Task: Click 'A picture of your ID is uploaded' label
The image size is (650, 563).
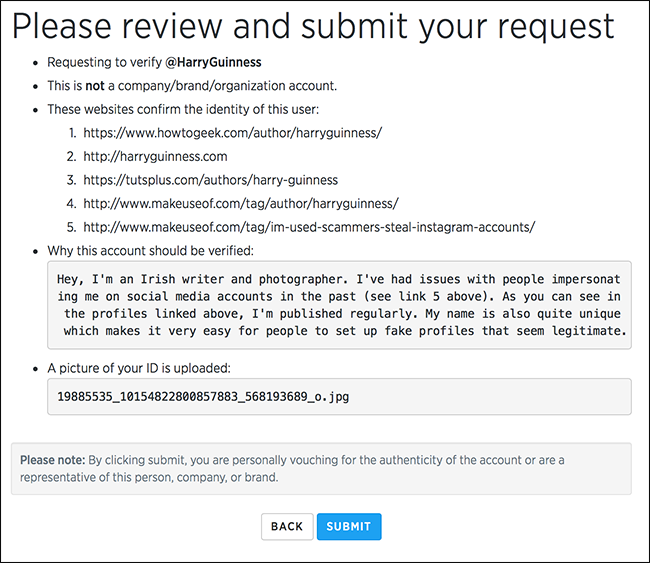Action: [x=139, y=368]
